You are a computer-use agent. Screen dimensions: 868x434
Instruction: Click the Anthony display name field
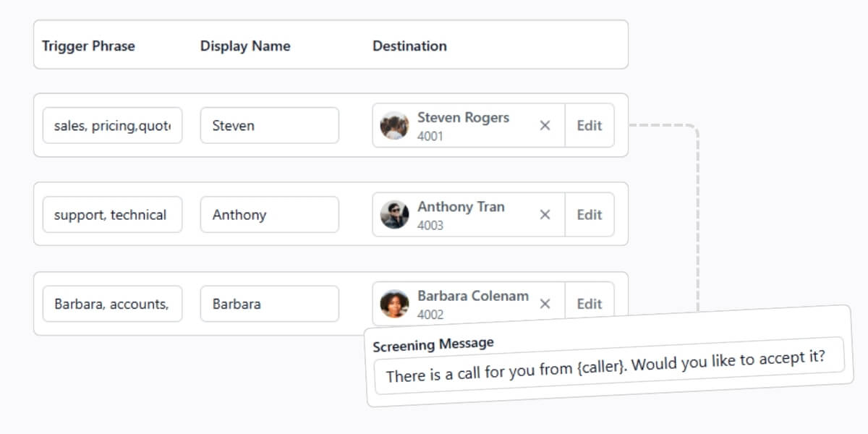tap(269, 214)
